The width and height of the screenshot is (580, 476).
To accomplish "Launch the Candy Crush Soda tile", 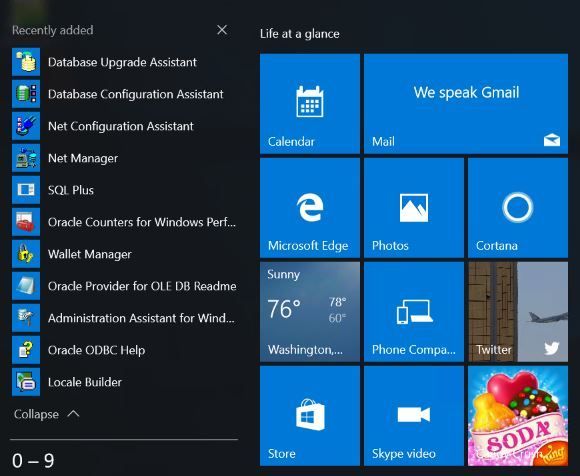I will [x=518, y=416].
